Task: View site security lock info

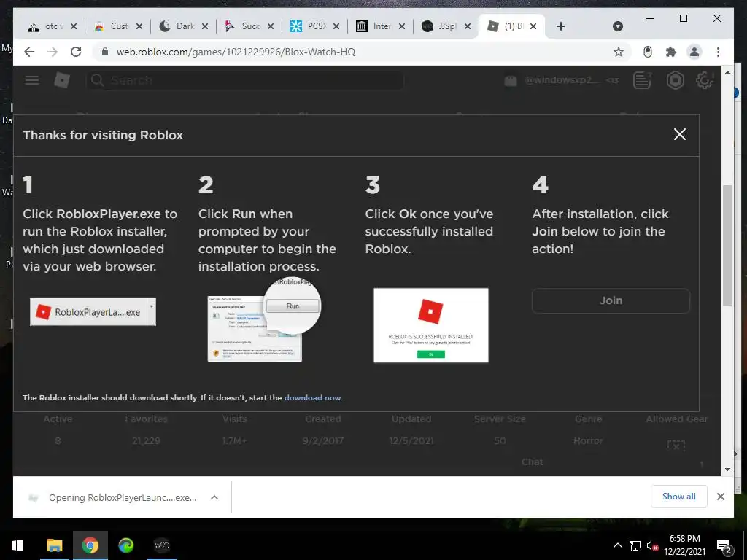Action: pyautogui.click(x=104, y=52)
